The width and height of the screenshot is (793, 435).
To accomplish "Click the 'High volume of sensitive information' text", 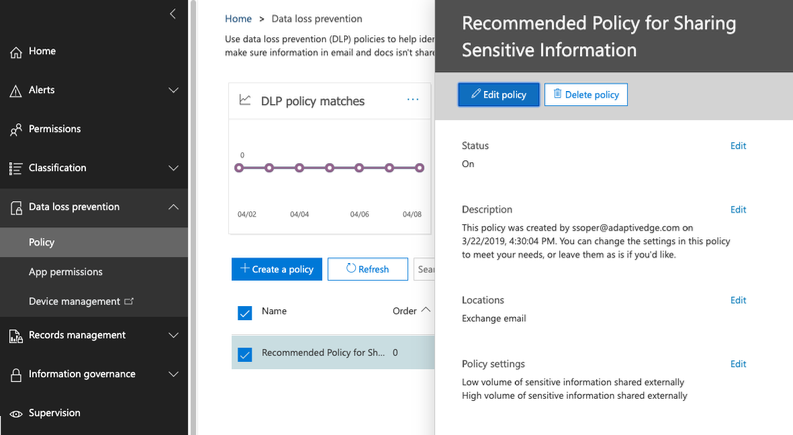I will pos(574,396).
